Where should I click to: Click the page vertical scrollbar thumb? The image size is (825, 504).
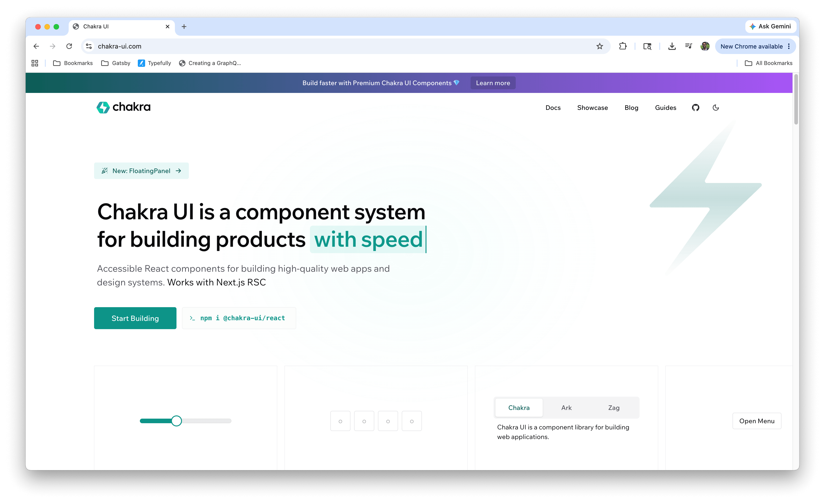[796, 100]
